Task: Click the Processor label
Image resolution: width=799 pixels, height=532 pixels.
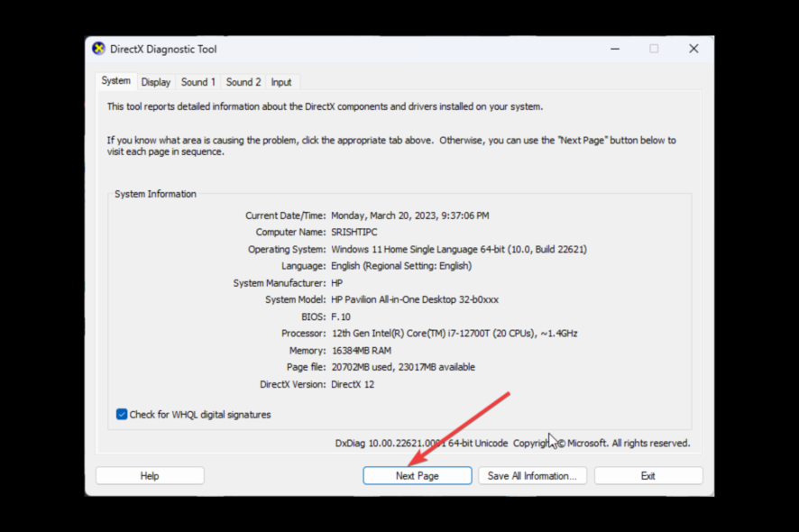Action: (304, 334)
